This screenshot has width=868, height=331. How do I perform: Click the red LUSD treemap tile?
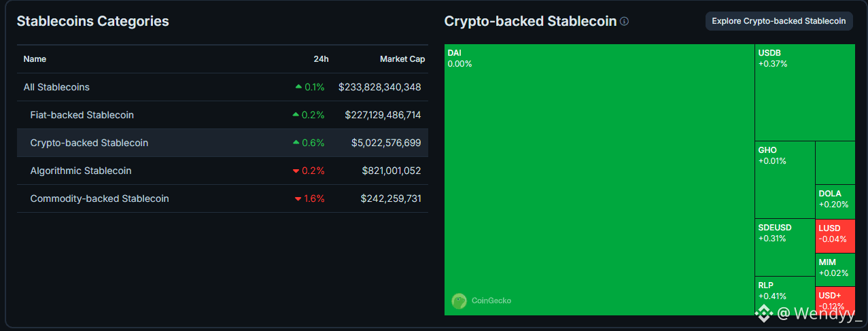point(835,236)
